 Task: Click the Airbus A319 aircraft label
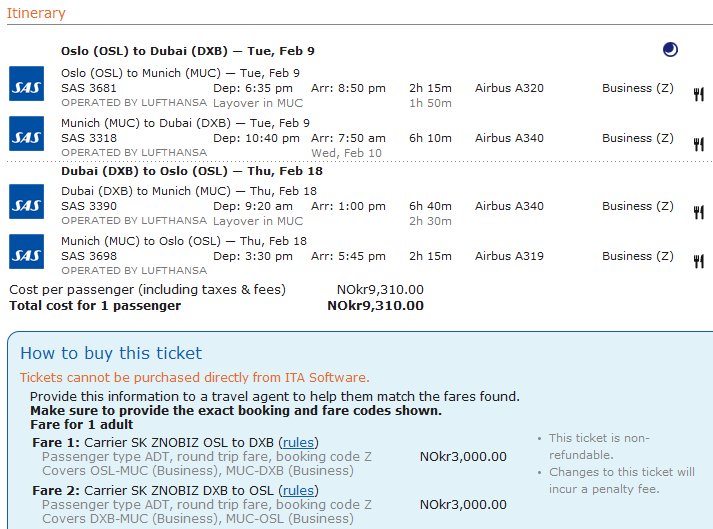pos(509,256)
